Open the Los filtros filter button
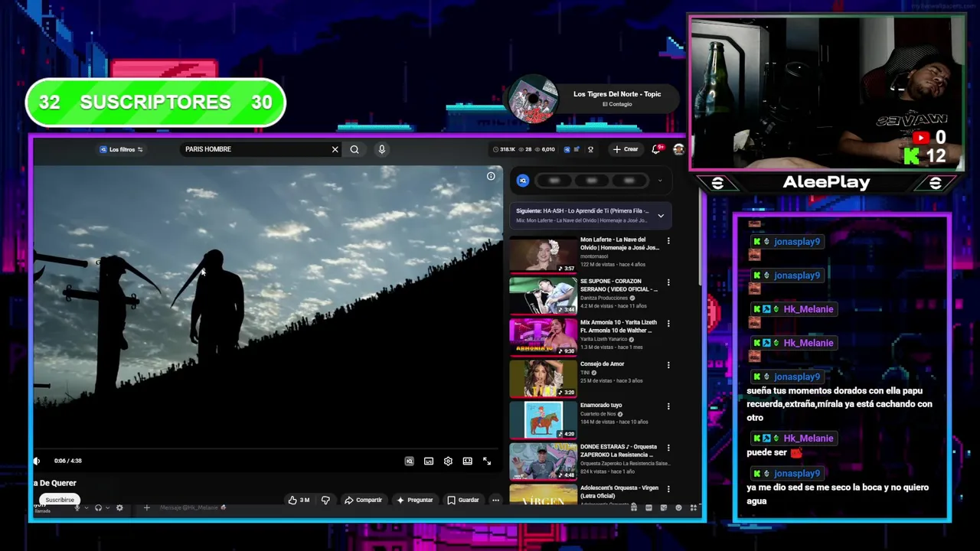This screenshot has width=980, height=551. click(x=121, y=149)
